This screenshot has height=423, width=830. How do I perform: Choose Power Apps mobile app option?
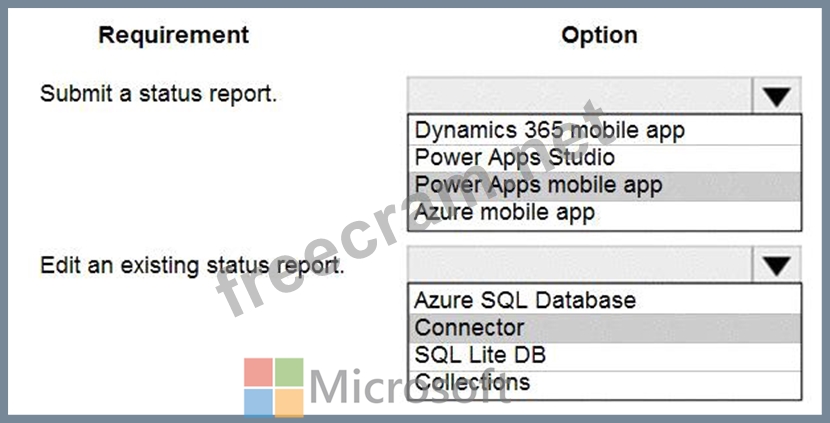tap(605, 186)
